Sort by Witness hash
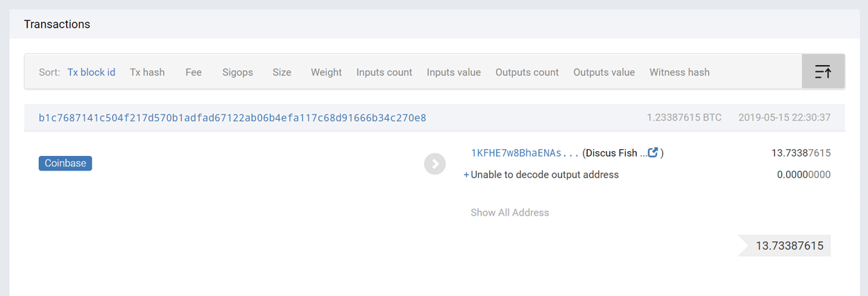This screenshot has width=868, height=296. tap(679, 72)
